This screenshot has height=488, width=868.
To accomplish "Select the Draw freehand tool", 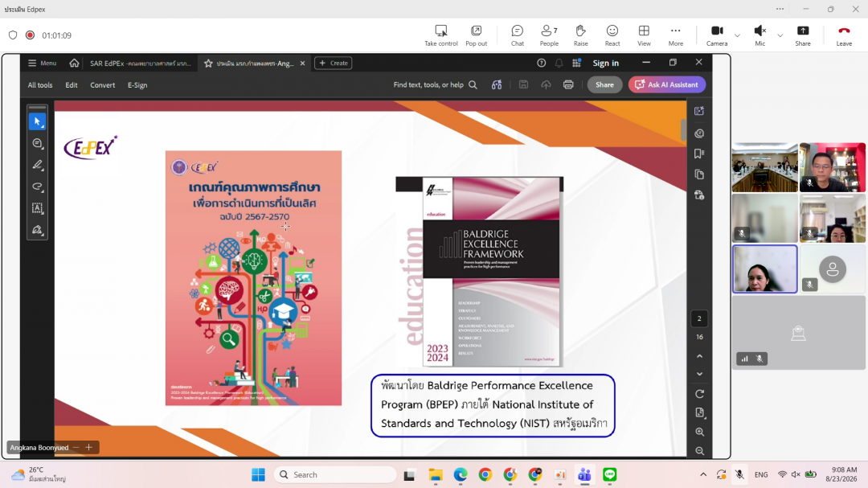I will [x=37, y=187].
